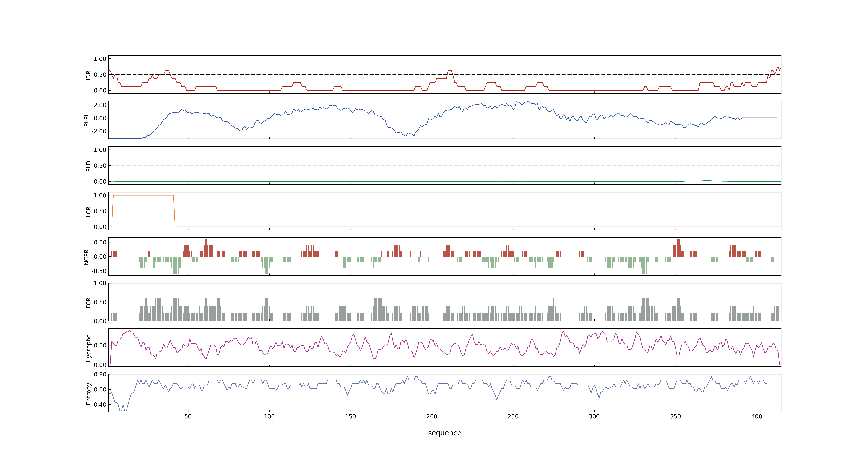Select x-axis tick label 250
The image size is (868, 463).
[x=513, y=416]
